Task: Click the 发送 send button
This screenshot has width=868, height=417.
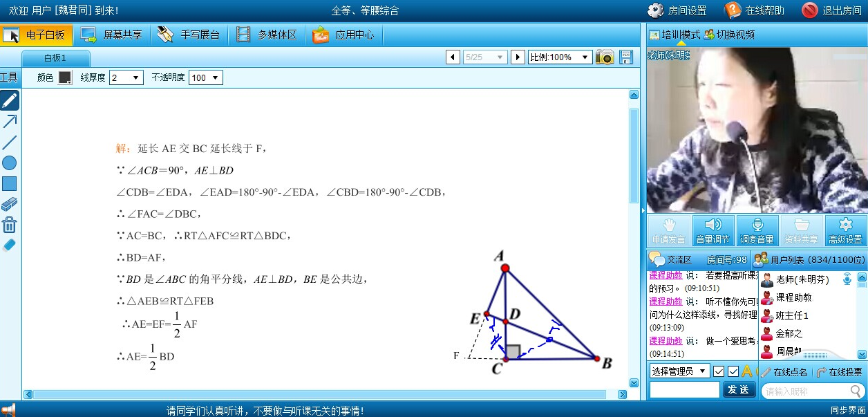Action: (739, 390)
